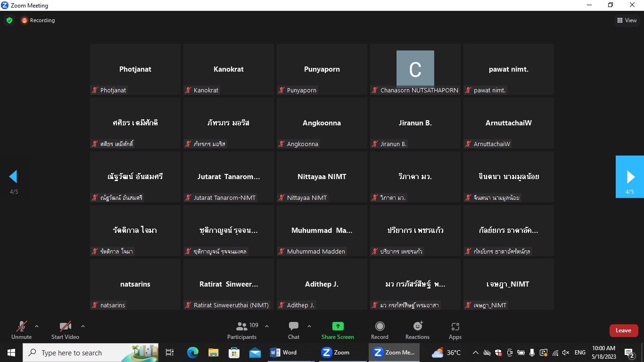The width and height of the screenshot is (644, 362).
Task: Open the View layout menu
Action: click(627, 20)
